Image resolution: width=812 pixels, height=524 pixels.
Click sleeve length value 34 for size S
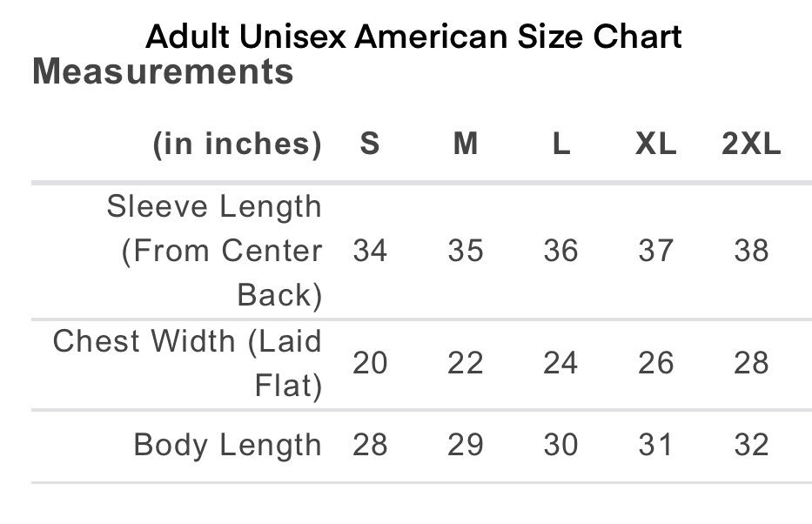point(370,251)
